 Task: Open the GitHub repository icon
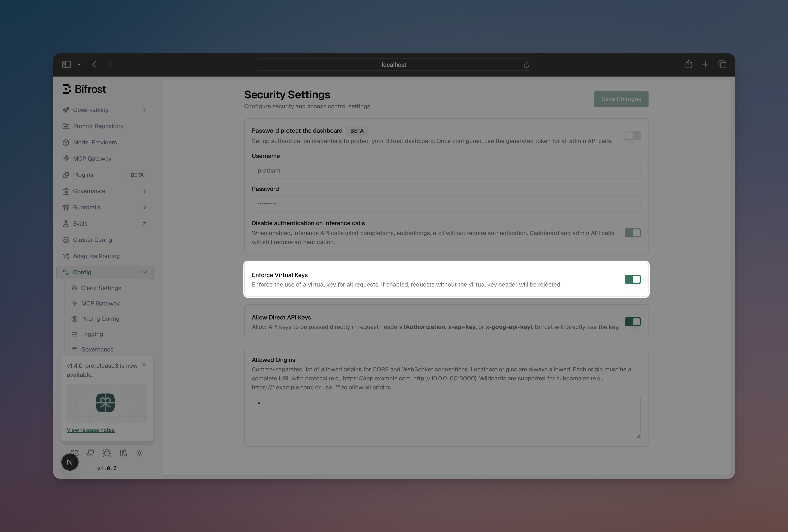(x=90, y=453)
